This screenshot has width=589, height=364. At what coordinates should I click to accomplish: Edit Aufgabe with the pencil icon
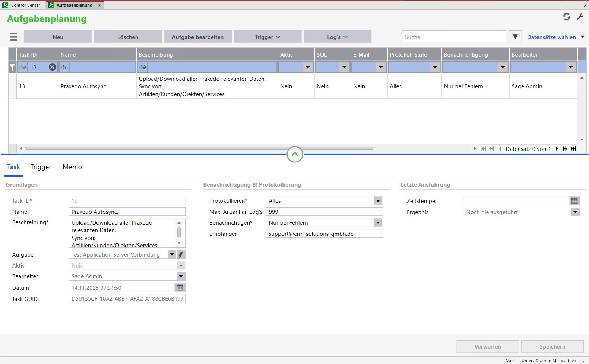click(181, 254)
